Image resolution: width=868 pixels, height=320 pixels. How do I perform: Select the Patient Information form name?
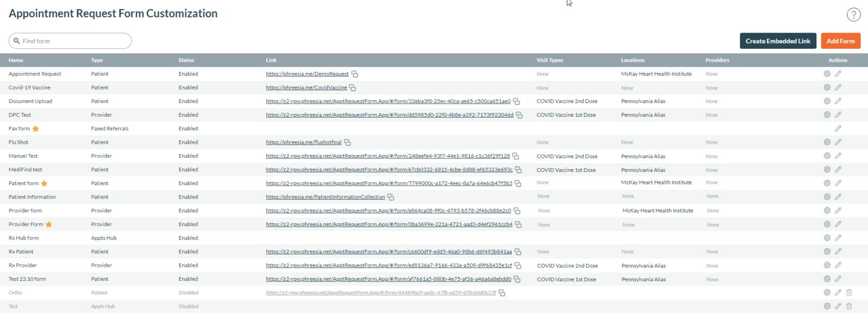click(x=32, y=197)
